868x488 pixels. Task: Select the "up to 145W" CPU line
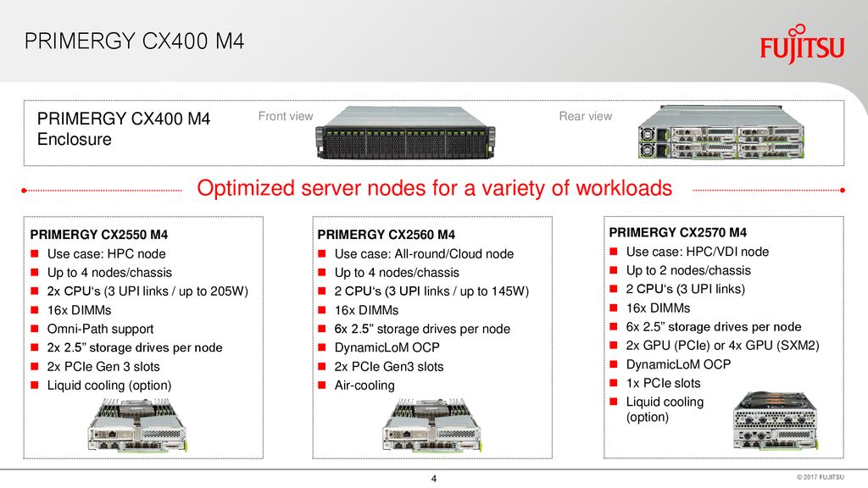point(431,291)
